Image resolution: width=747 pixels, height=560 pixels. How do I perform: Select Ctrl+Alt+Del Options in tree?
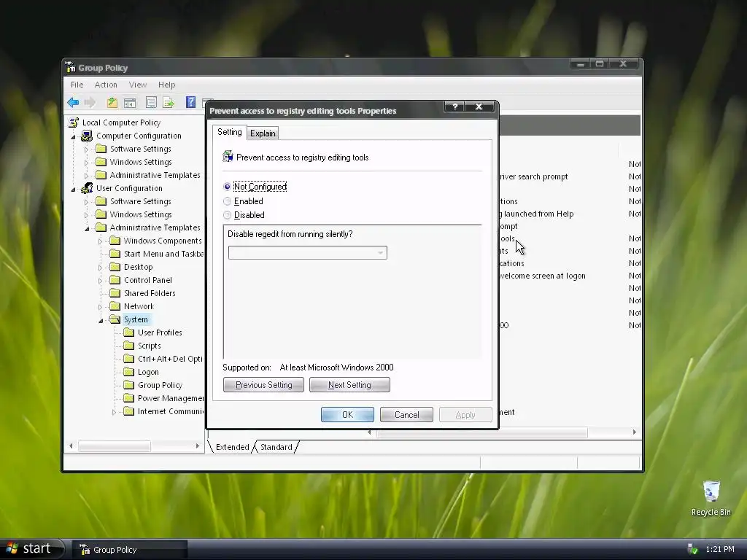point(170,359)
